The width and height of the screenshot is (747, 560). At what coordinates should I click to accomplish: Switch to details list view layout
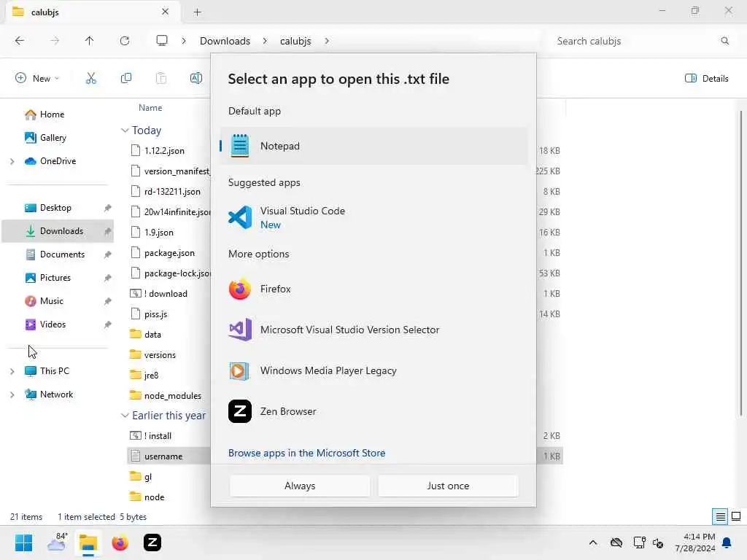pyautogui.click(x=720, y=517)
